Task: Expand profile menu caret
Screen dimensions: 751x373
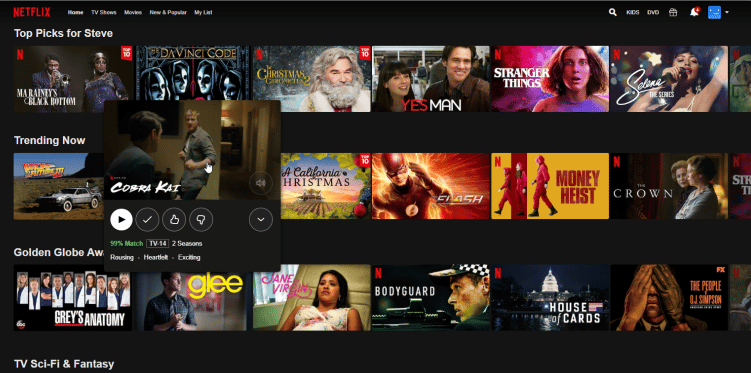Action: 727,12
